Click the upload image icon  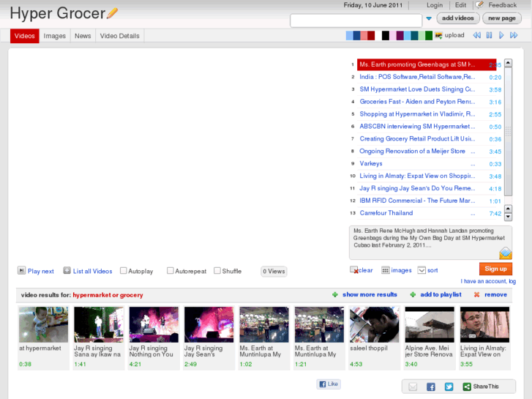pos(438,35)
